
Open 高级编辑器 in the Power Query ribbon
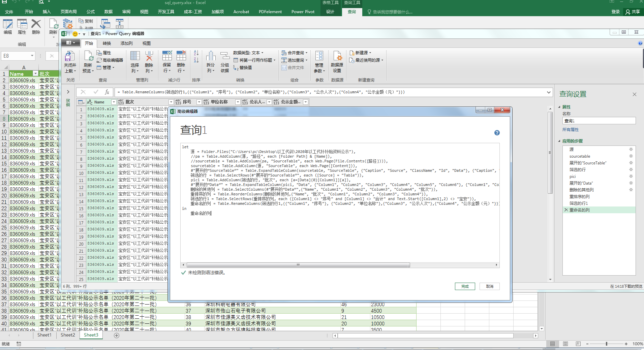(x=110, y=60)
